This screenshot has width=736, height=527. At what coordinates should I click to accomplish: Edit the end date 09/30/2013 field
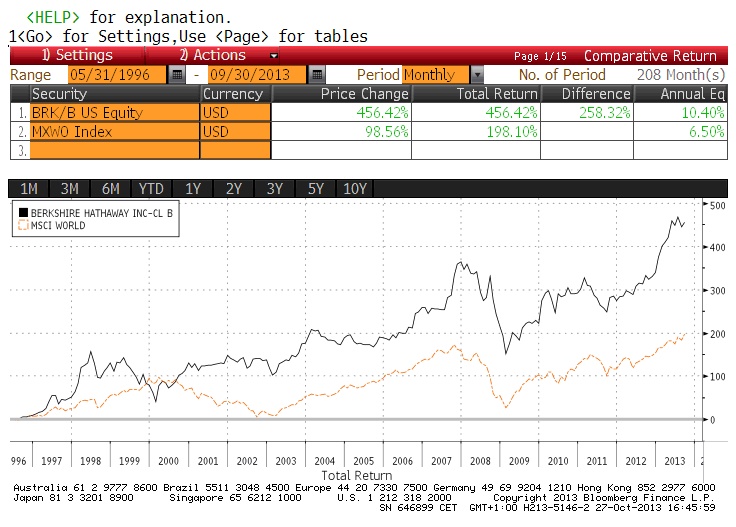(257, 75)
